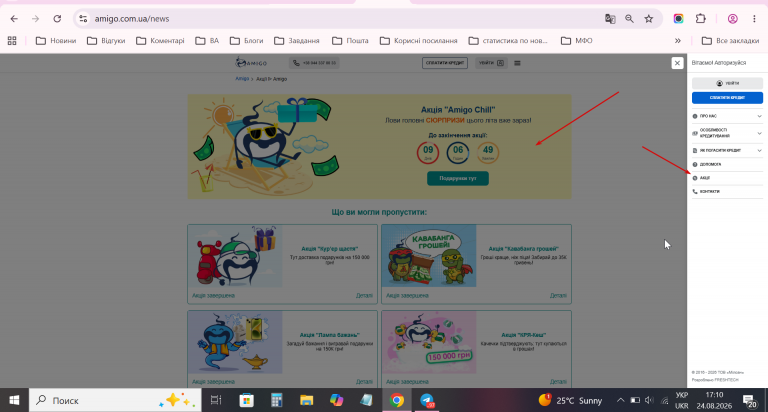Image resolution: width=768 pixels, height=412 pixels.
Task: Open the 'Новини' bookmarks folder
Action: coord(56,41)
